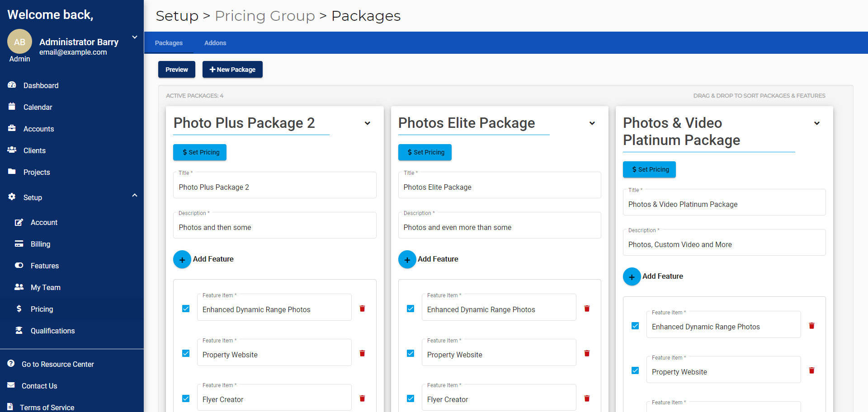868x412 pixels.
Task: Open Clients from the sidebar
Action: pyautogui.click(x=34, y=150)
